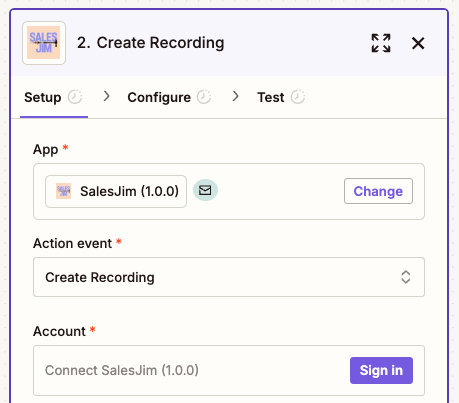The image size is (459, 403).
Task: Click the Setup tab status clock icon
Action: coord(75,97)
